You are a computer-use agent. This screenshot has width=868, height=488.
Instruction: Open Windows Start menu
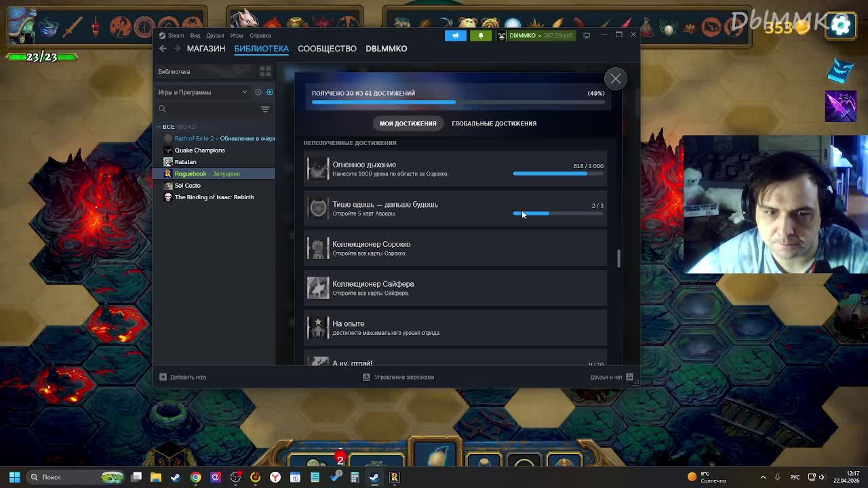coord(14,477)
